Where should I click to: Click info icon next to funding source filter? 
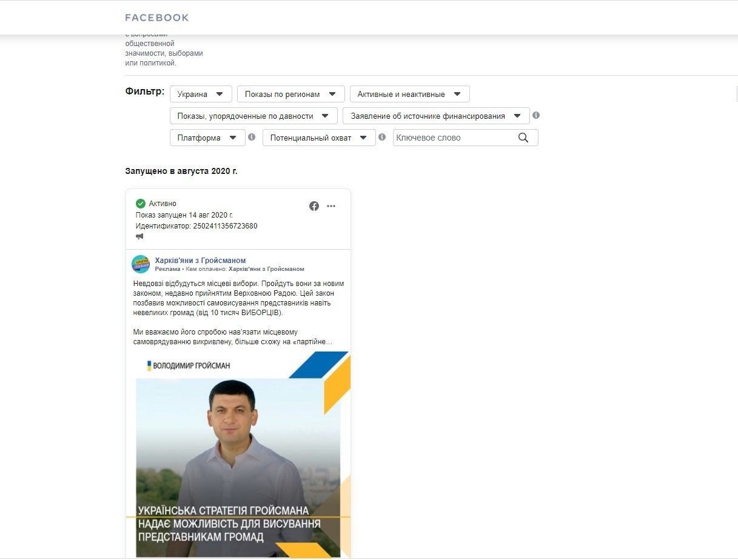point(536,115)
